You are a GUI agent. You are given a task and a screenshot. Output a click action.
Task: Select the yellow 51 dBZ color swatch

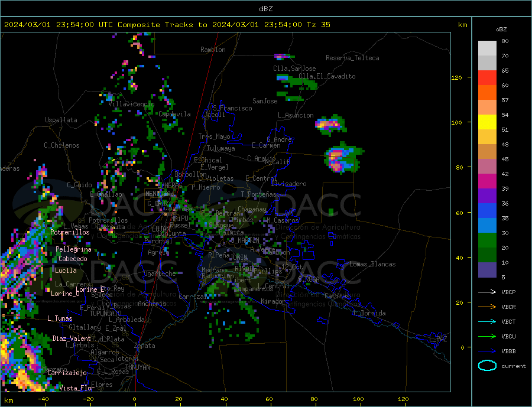pyautogui.click(x=487, y=122)
